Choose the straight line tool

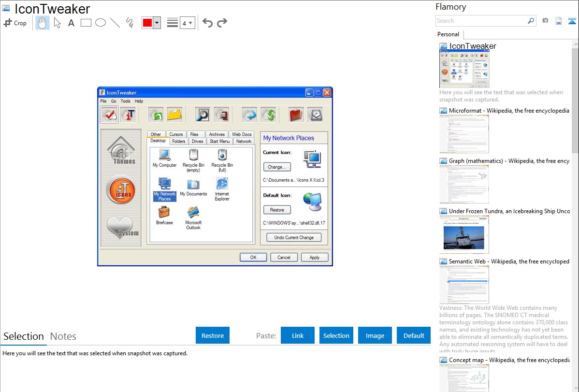pos(115,23)
